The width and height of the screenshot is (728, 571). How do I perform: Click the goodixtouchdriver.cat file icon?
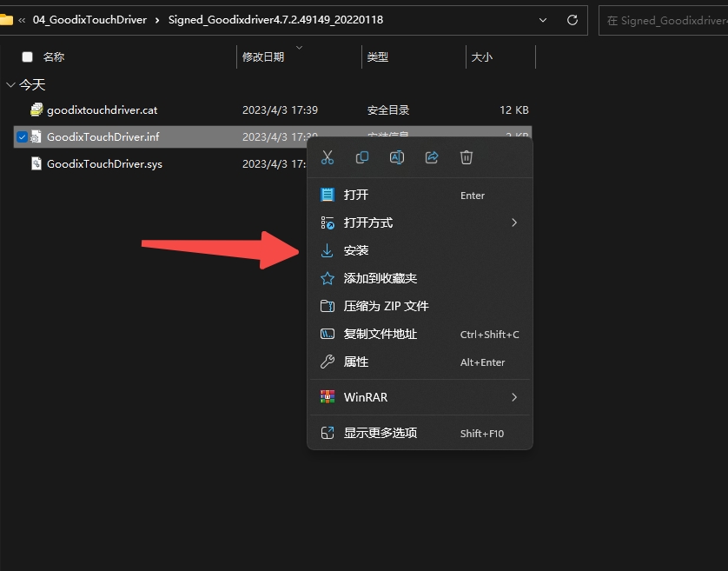click(36, 110)
